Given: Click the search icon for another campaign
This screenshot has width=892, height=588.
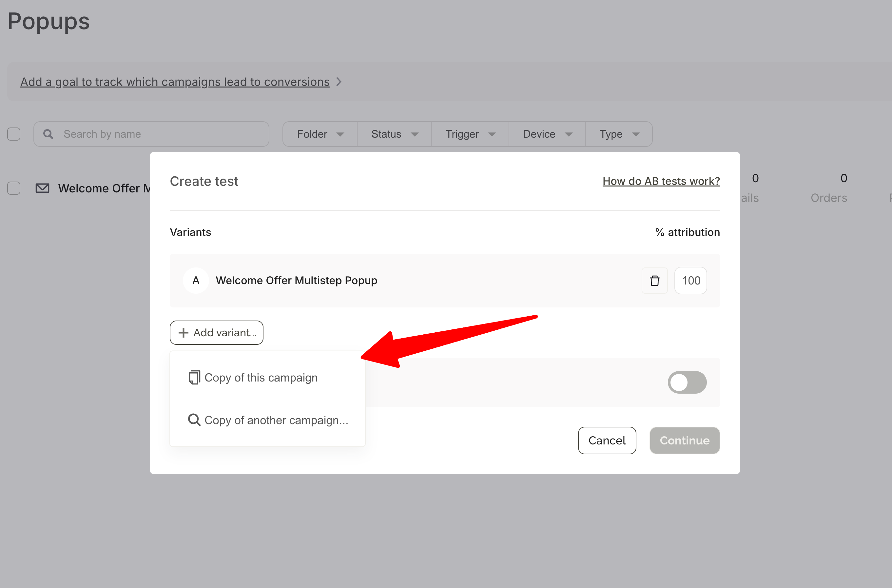Looking at the screenshot, I should [x=194, y=420].
